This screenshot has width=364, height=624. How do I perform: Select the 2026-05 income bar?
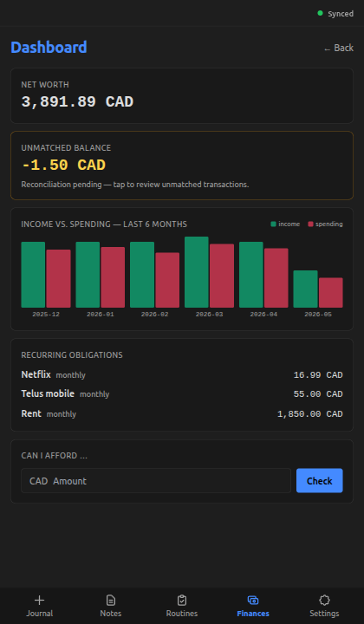(306, 289)
